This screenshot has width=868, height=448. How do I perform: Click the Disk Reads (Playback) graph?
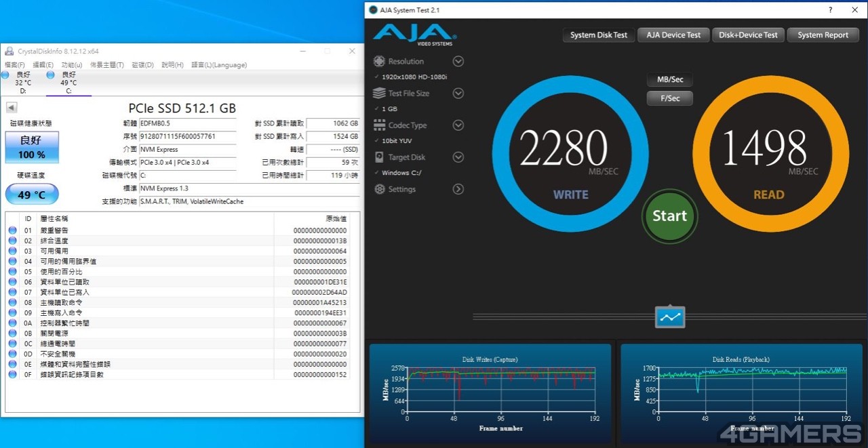pyautogui.click(x=743, y=393)
